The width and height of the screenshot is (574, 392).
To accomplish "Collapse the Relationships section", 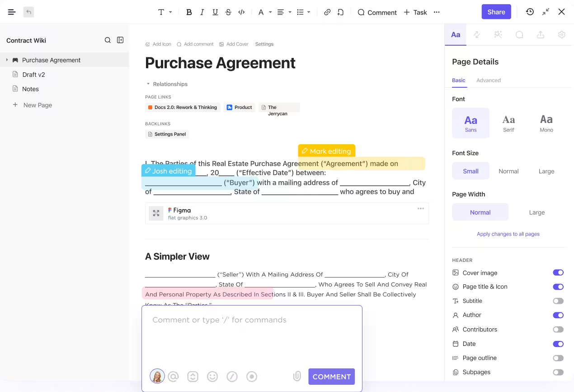I will pyautogui.click(x=148, y=84).
